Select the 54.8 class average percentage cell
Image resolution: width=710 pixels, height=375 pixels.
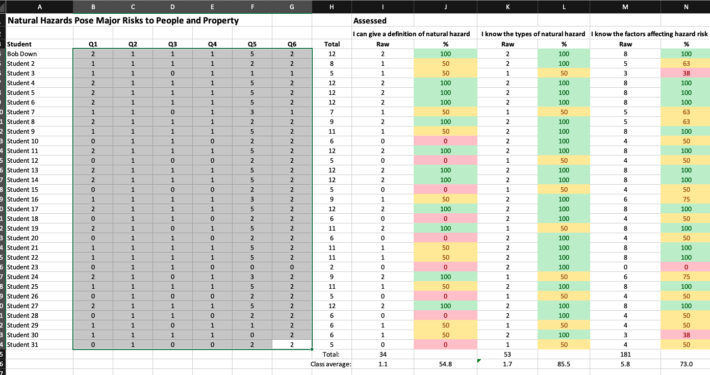pyautogui.click(x=446, y=364)
